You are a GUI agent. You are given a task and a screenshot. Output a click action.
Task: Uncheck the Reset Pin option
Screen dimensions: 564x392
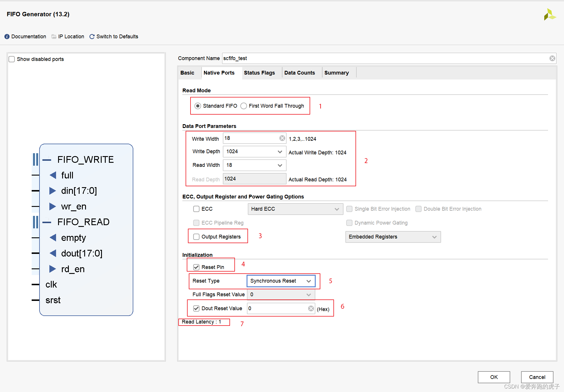pyautogui.click(x=196, y=267)
